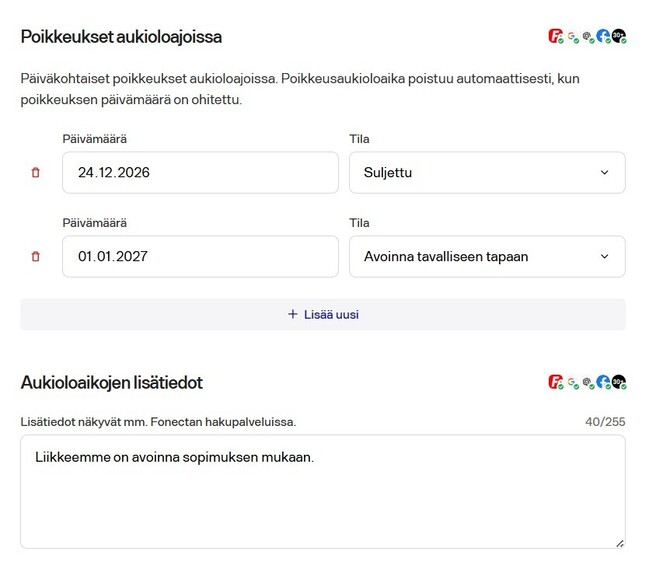670x576 pixels.
Task: Click the black 30+ icon beside Poikkeukset aukioloajoissa
Action: [619, 36]
